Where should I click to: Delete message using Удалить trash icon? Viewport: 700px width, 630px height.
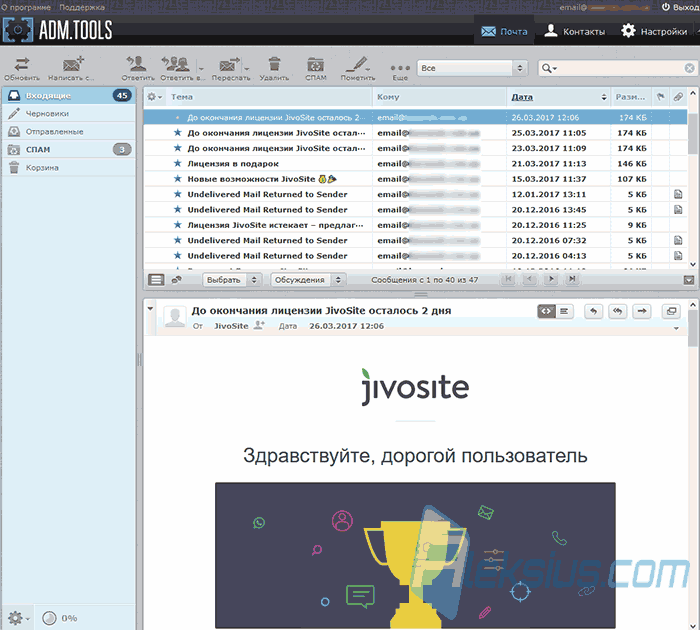[x=274, y=65]
